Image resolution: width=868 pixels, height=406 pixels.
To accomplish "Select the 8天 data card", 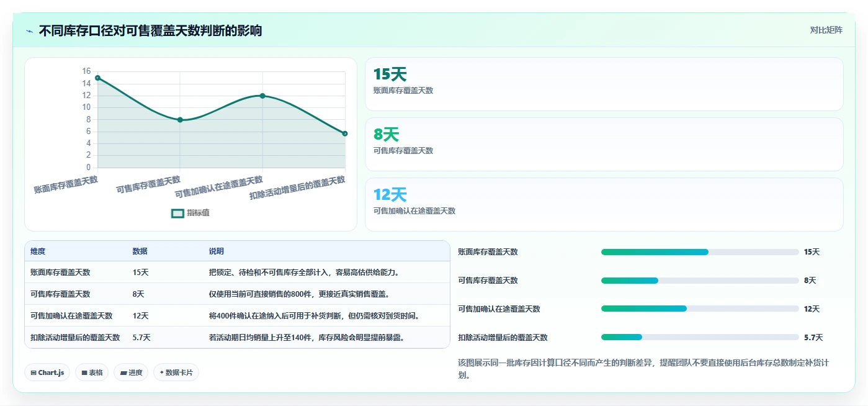I will [x=604, y=144].
